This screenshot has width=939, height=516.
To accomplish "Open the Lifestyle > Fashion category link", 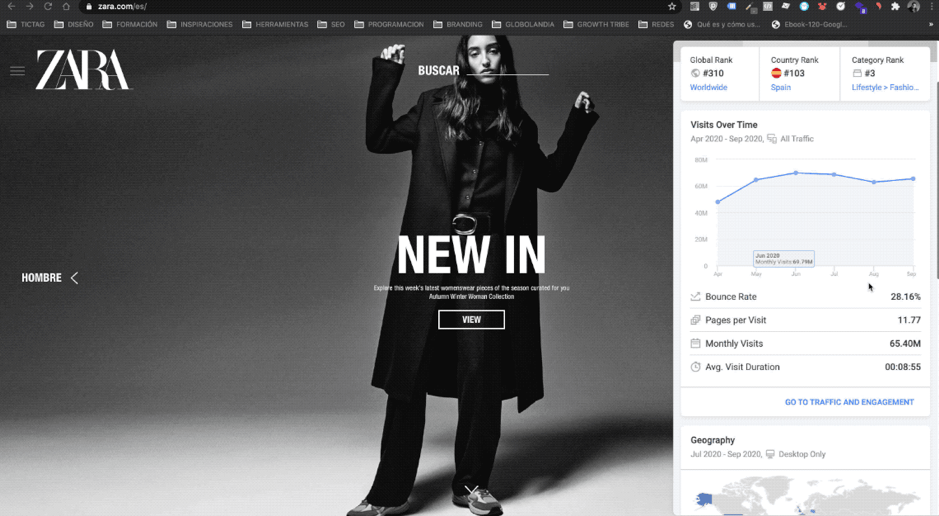I will 885,87.
